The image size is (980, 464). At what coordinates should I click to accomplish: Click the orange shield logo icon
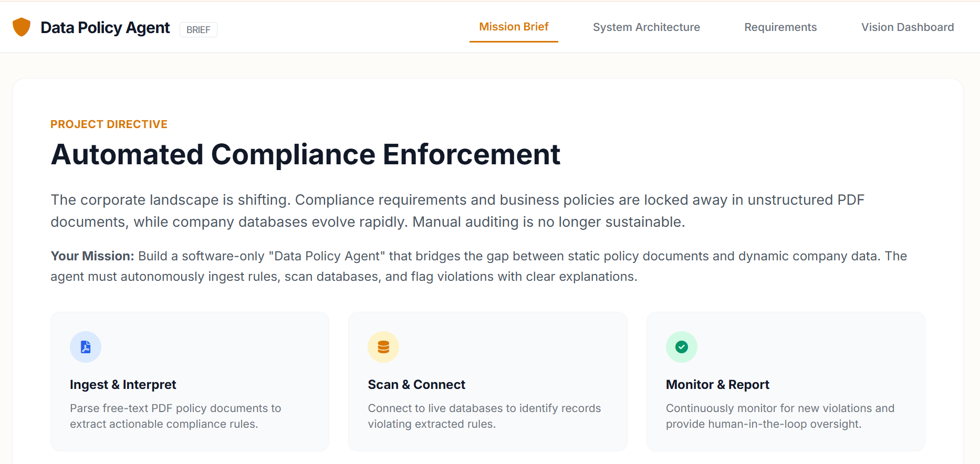tap(22, 27)
